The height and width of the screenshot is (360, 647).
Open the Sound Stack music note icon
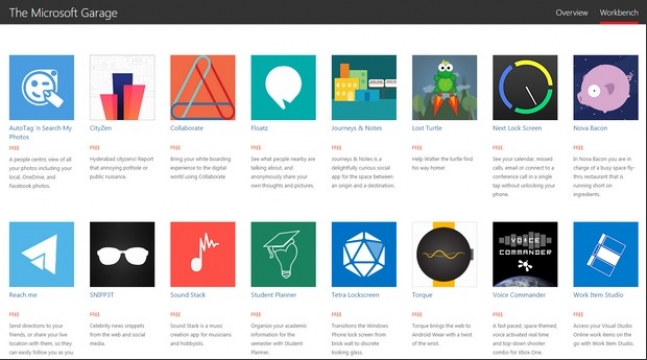click(x=203, y=254)
